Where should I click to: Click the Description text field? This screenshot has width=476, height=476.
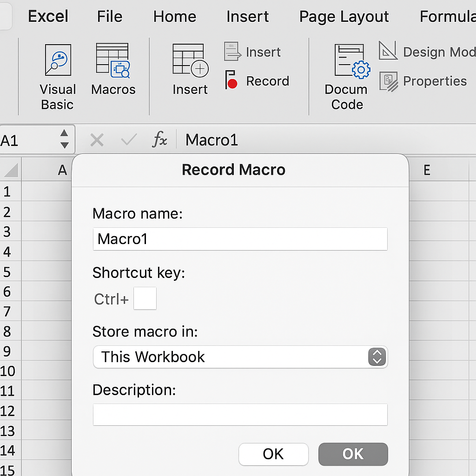(x=240, y=415)
